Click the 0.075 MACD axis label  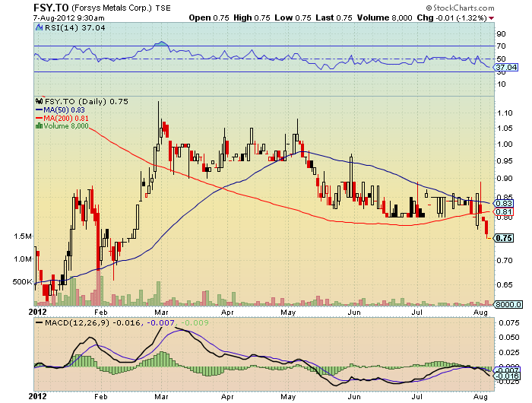click(x=509, y=322)
